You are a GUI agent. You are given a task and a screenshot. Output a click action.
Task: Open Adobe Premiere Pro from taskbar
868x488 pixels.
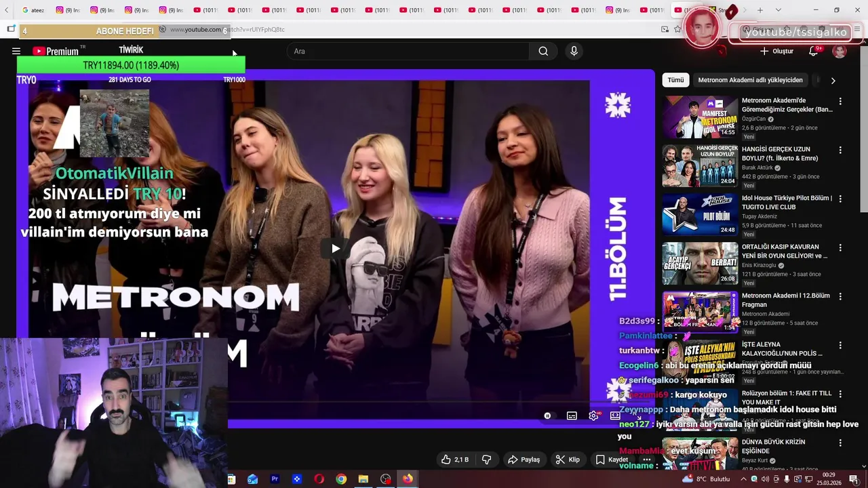(x=275, y=479)
